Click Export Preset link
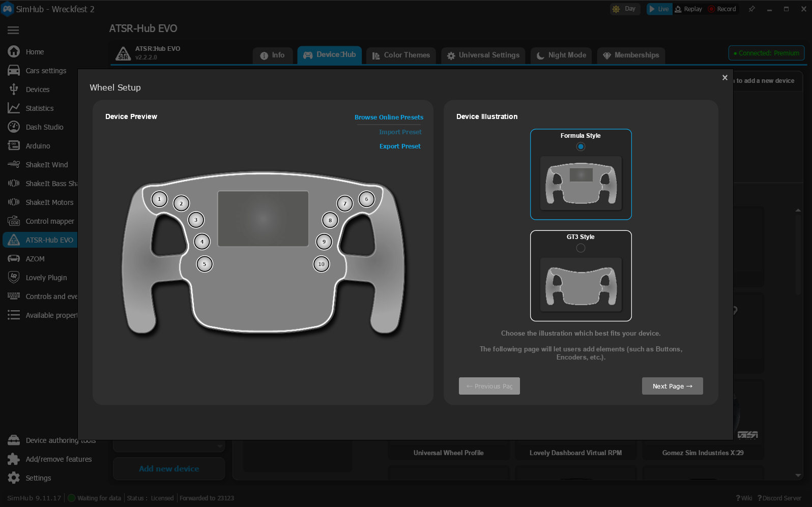Viewport: 812px width, 507px height. (x=400, y=146)
